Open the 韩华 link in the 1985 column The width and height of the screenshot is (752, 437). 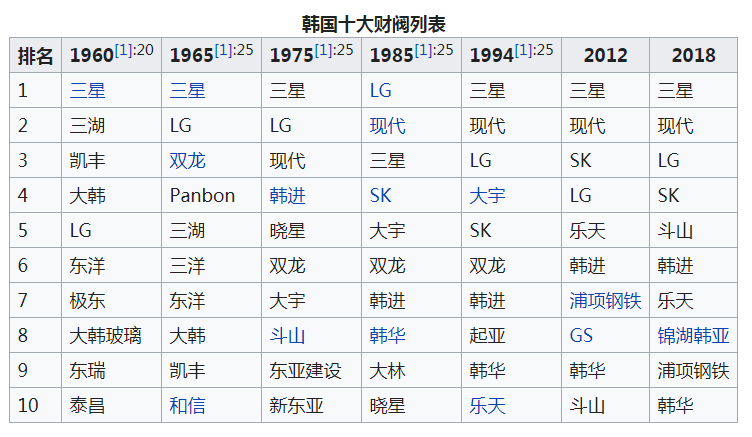click(x=388, y=336)
